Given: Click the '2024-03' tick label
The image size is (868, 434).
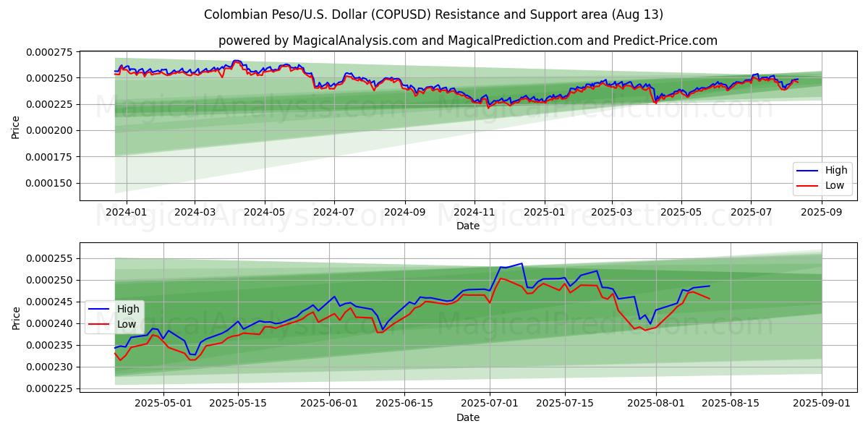Looking at the screenshot, I should [195, 212].
